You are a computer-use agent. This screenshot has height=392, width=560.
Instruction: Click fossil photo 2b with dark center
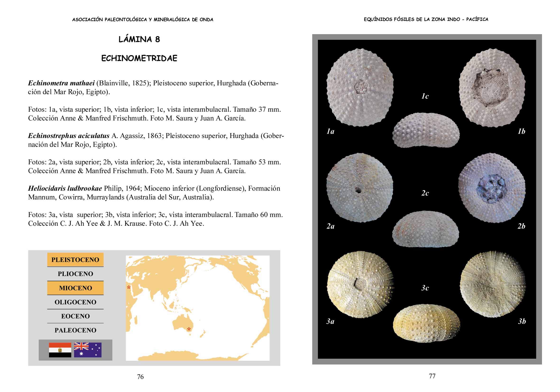[492, 188]
